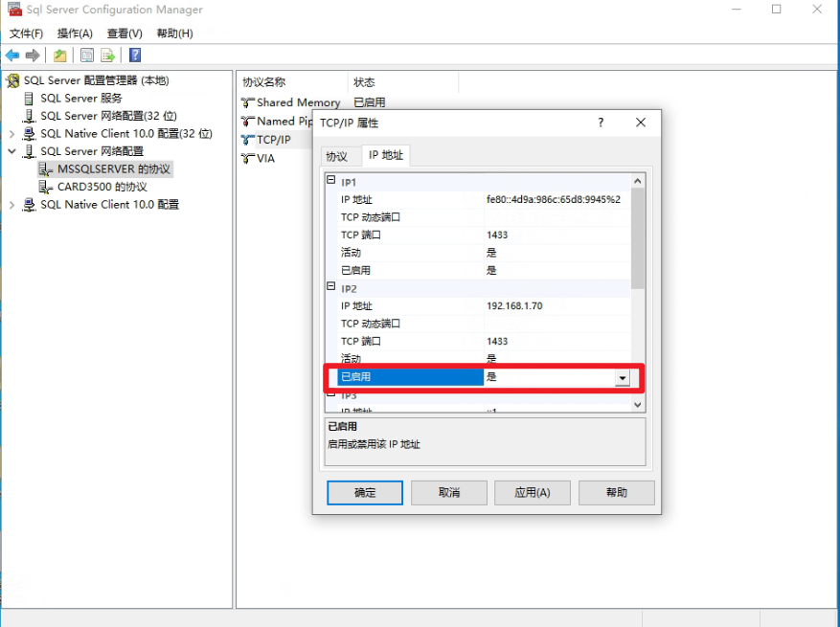Click the 确定 button
The height and width of the screenshot is (627, 840).
coord(365,493)
